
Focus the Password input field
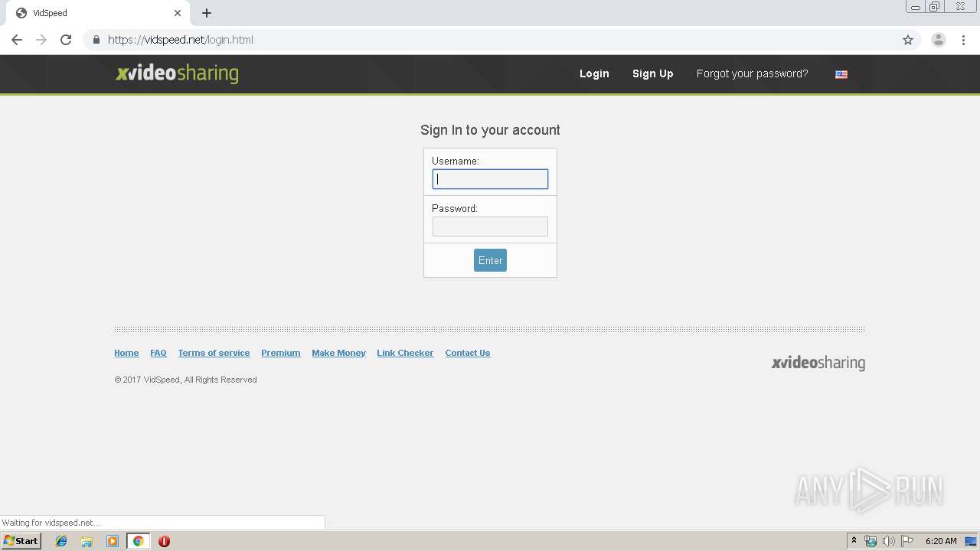[490, 227]
